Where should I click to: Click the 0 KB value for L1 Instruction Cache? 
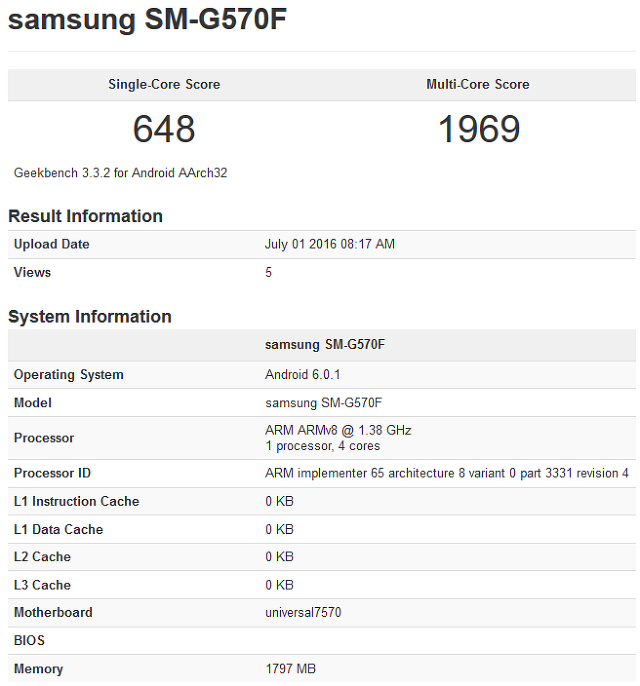point(279,501)
